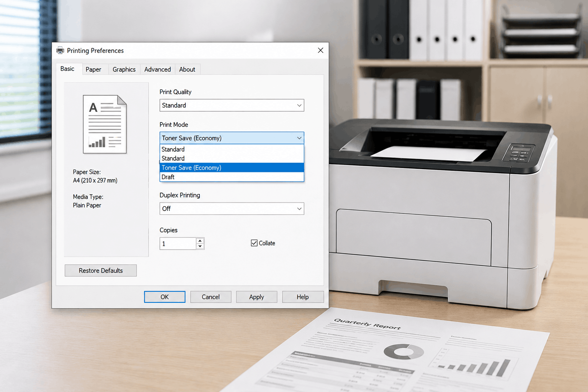Viewport: 588px width, 392px height.
Task: Click the Cancel button
Action: point(211,297)
